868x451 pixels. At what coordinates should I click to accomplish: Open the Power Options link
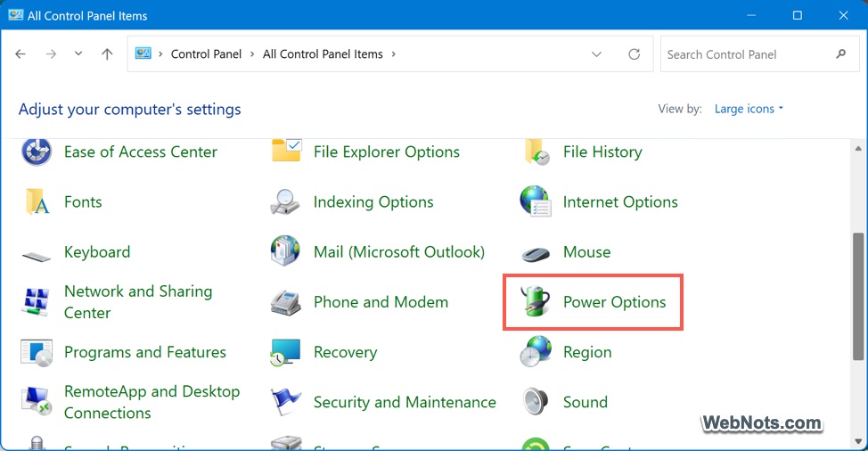click(x=615, y=301)
